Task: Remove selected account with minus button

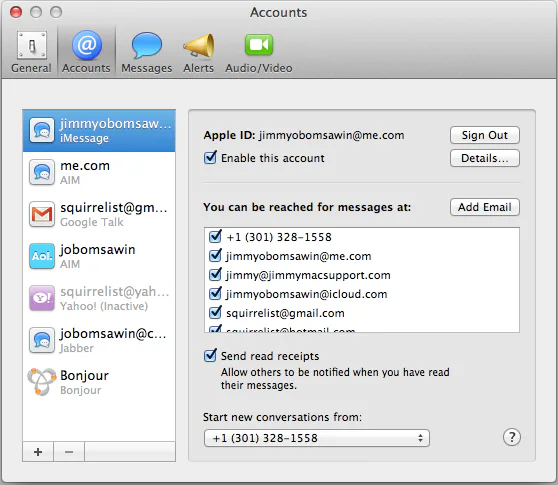Action: tap(69, 452)
